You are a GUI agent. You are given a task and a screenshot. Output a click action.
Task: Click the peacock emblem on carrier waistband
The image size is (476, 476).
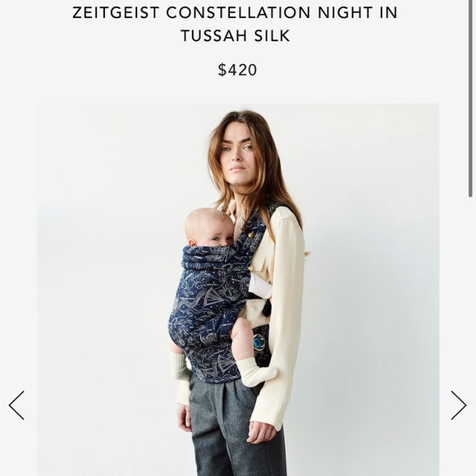tap(259, 342)
